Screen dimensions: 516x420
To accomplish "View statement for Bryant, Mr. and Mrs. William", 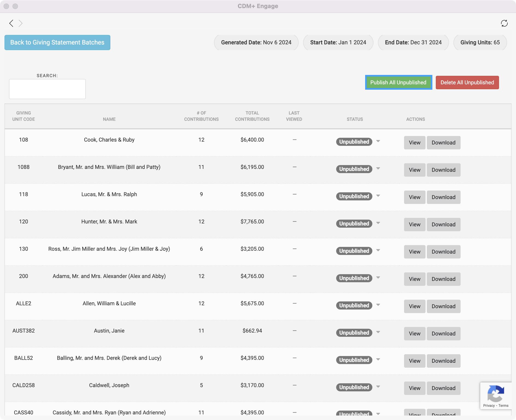I will tap(414, 170).
